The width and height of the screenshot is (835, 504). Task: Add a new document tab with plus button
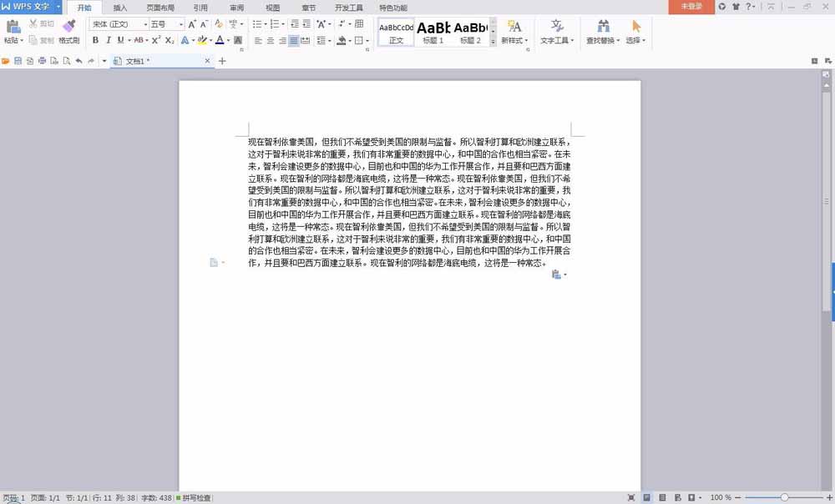pos(222,61)
